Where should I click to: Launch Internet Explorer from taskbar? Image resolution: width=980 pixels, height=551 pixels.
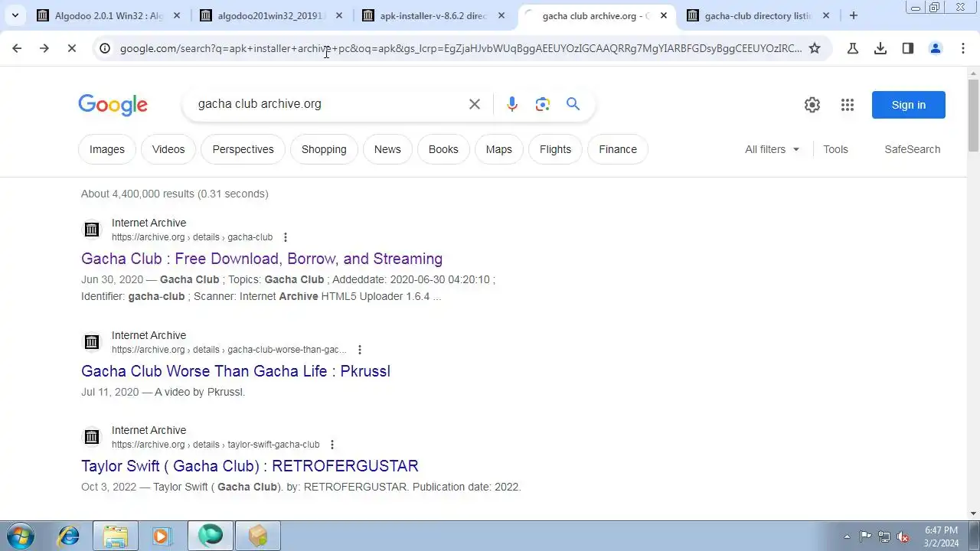coord(69,536)
